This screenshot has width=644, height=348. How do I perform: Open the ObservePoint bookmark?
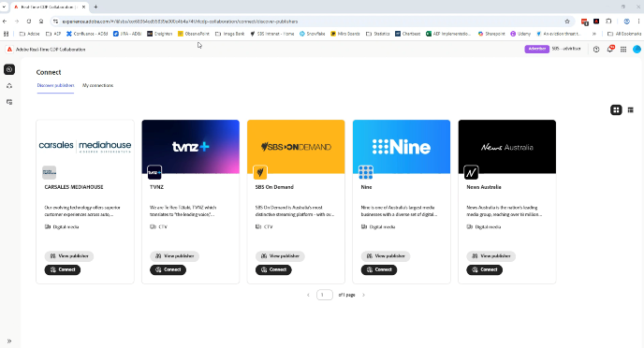[x=194, y=34]
